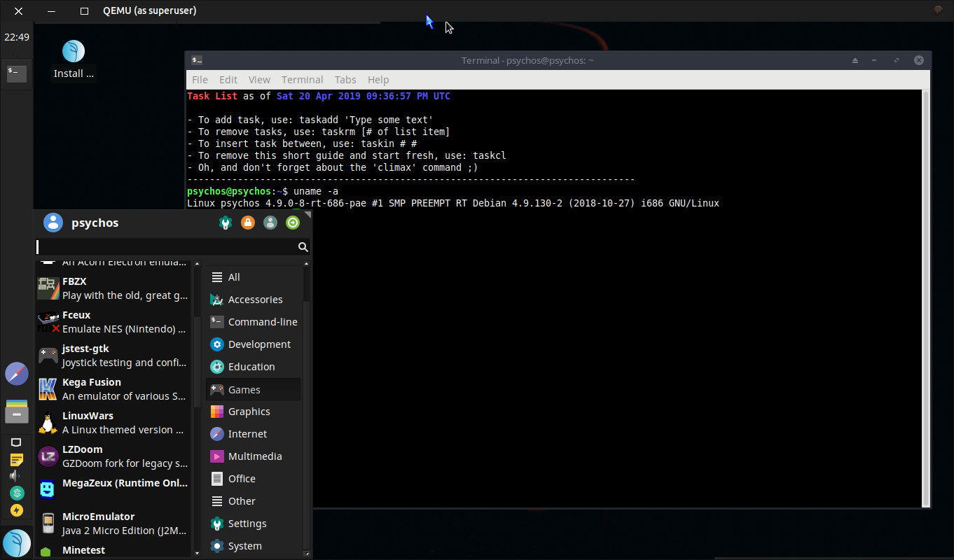Select the System category
Image resolution: width=954 pixels, height=560 pixels.
[x=254, y=546]
